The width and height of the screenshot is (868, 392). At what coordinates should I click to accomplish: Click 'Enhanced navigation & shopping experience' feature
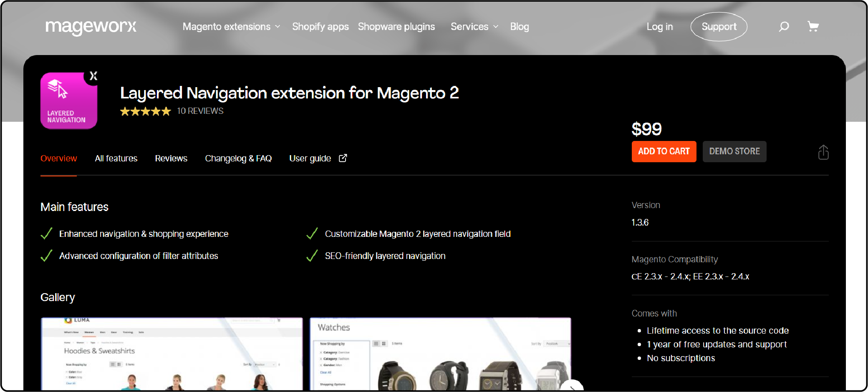[144, 234]
